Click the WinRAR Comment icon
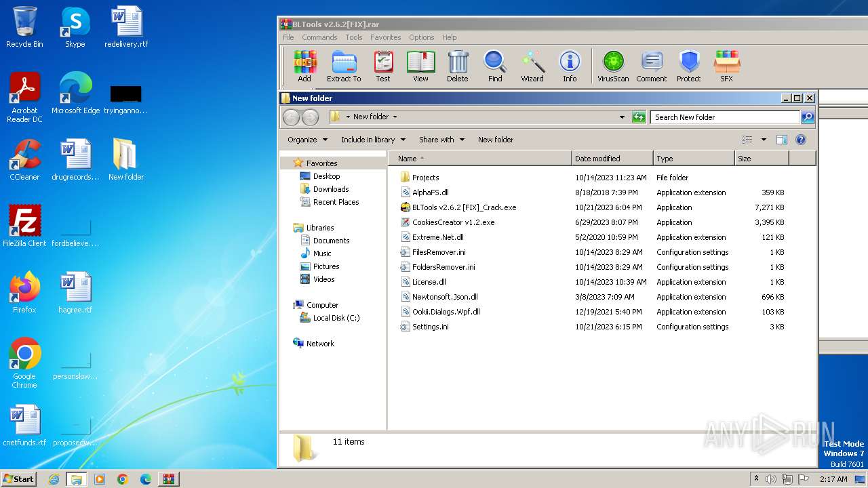Viewport: 868px width, 488px height. [x=652, y=66]
